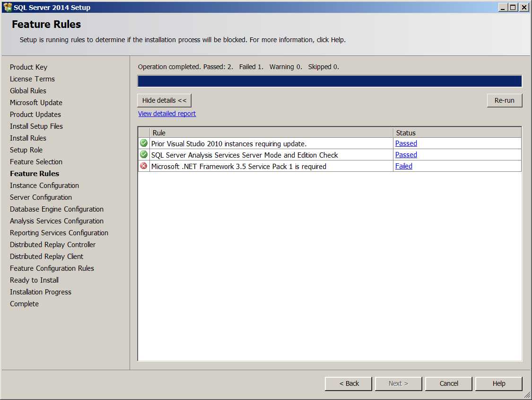Open Help for the setup wizard
The image size is (532, 400).
[x=499, y=384]
